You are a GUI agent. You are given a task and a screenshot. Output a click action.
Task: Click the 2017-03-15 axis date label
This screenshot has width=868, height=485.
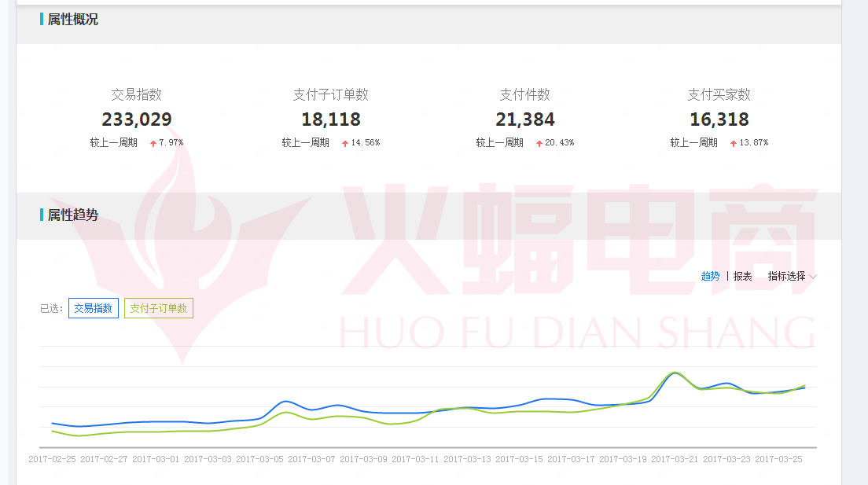pyautogui.click(x=519, y=460)
